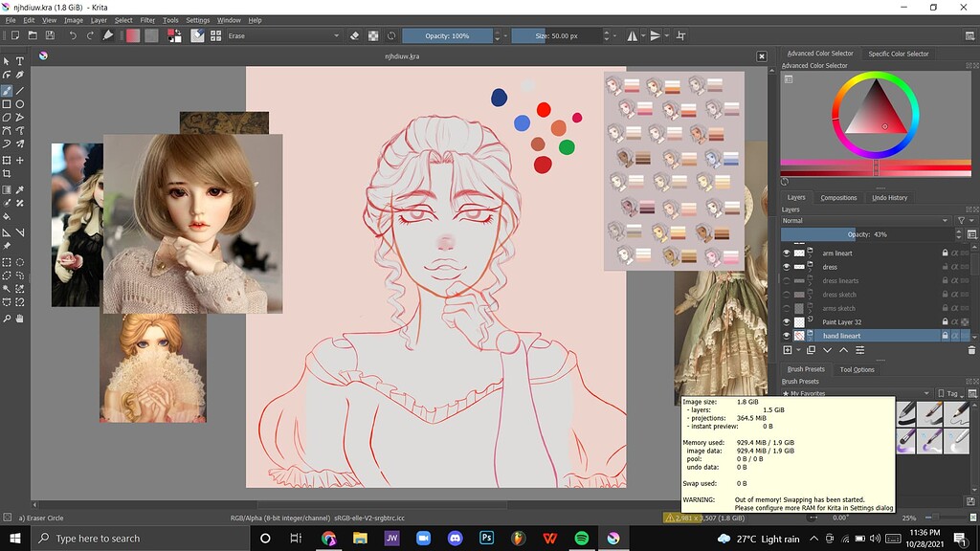The height and width of the screenshot is (551, 980).
Task: Pick the Ellipse shape tool
Action: click(20, 103)
